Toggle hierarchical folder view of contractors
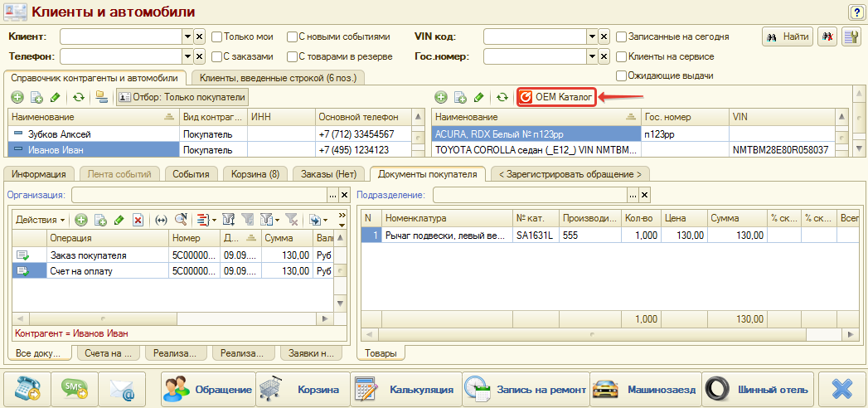868x408 pixels. tap(101, 97)
